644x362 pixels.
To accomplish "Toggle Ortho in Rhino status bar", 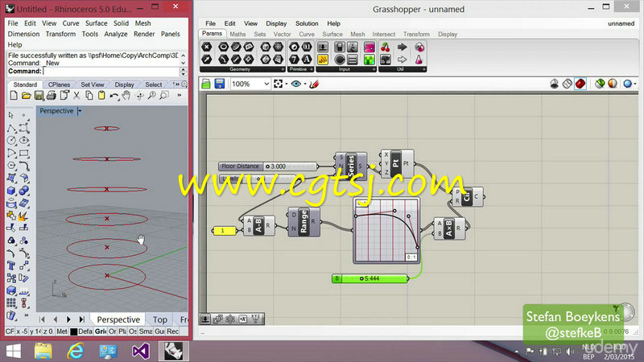I will [112, 331].
